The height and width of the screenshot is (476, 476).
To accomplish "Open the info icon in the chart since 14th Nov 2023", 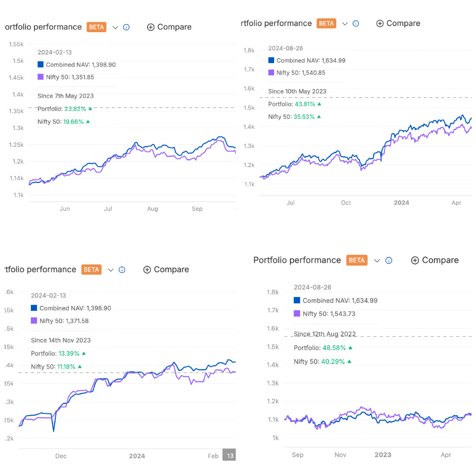I will (122, 270).
